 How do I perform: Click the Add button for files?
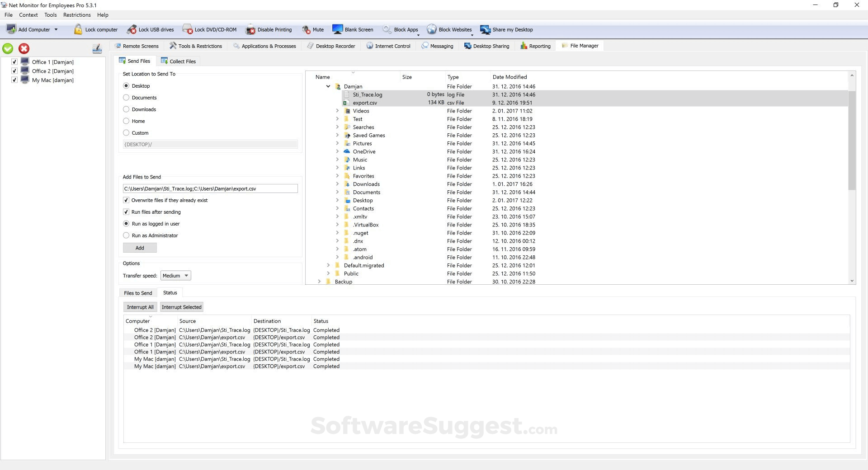click(140, 248)
